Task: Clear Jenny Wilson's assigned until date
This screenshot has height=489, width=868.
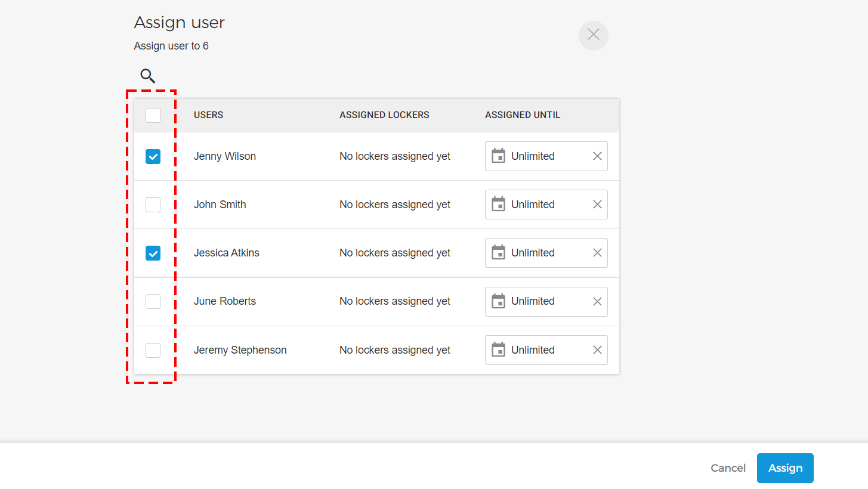Action: click(597, 156)
